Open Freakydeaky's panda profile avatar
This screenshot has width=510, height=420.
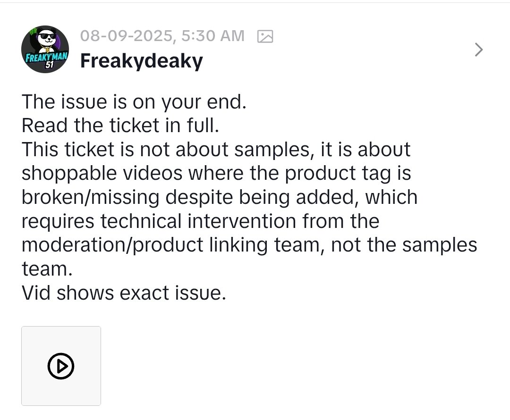[x=45, y=49]
